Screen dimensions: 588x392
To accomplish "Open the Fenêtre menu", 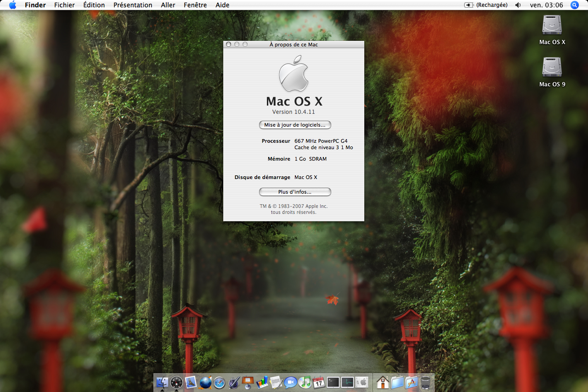I will pos(195,5).
